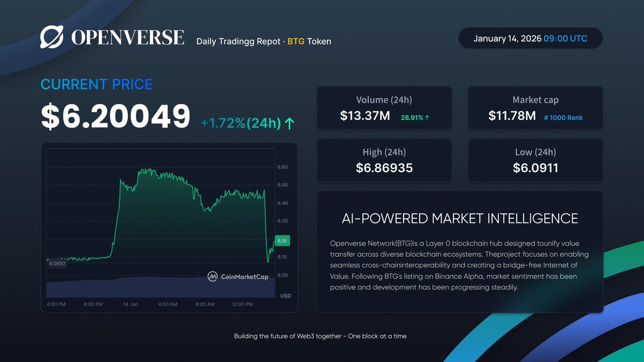Click the volume bars area under the chart
Viewport: 644px width, 362px height.
pos(160,287)
